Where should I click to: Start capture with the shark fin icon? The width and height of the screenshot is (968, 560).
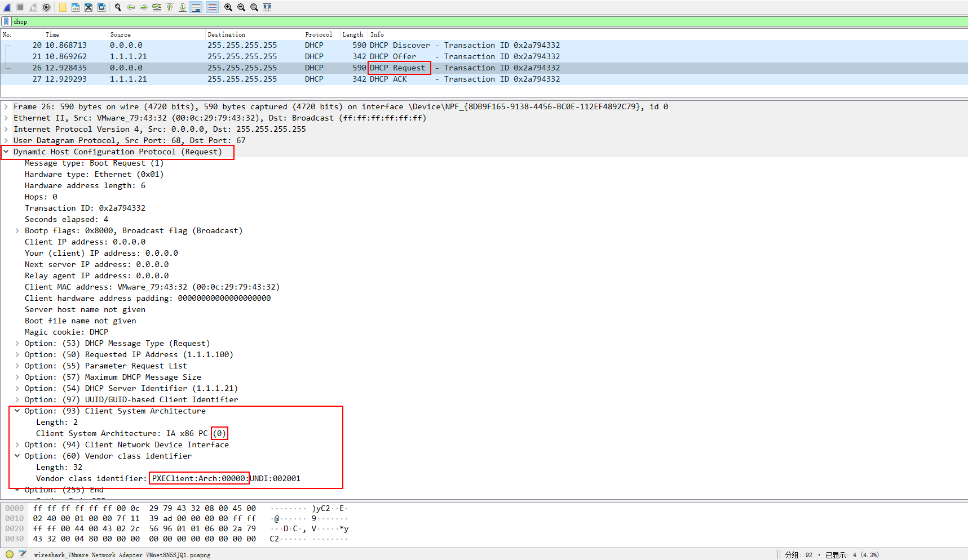(x=7, y=7)
